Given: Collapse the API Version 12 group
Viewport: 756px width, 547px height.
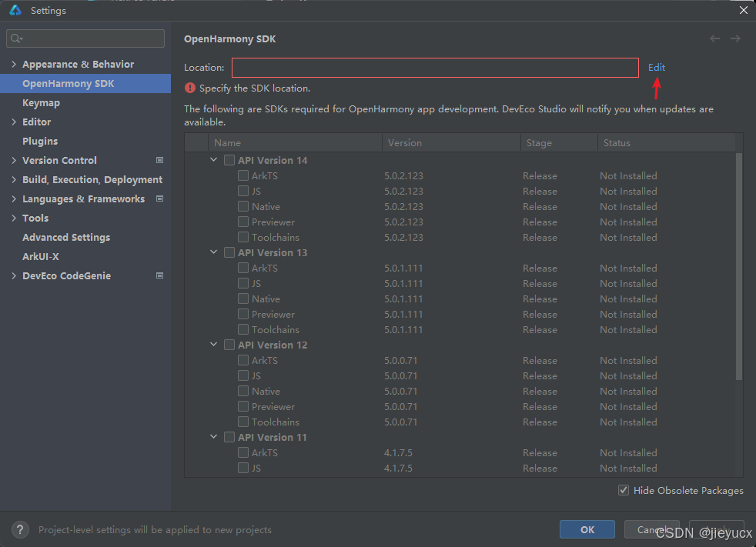Looking at the screenshot, I should point(213,345).
